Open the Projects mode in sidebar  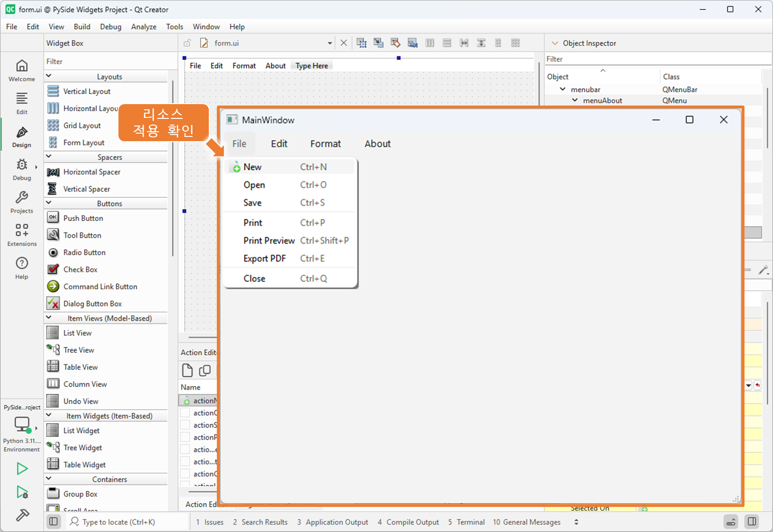[22, 203]
